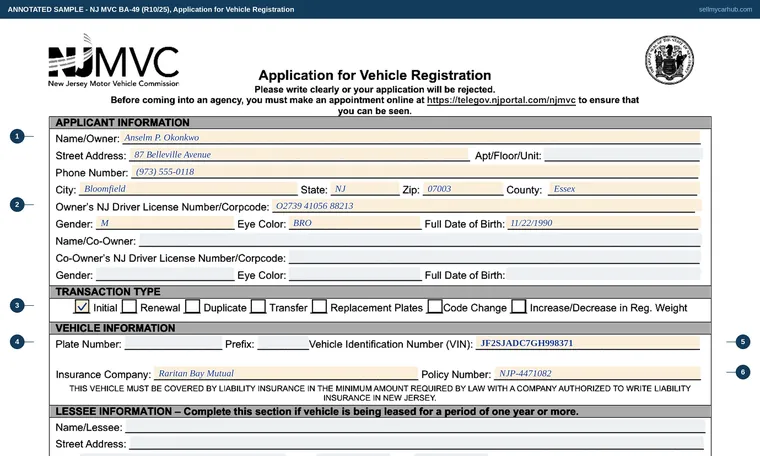Tick the Replacement Plates checkbox

(319, 306)
